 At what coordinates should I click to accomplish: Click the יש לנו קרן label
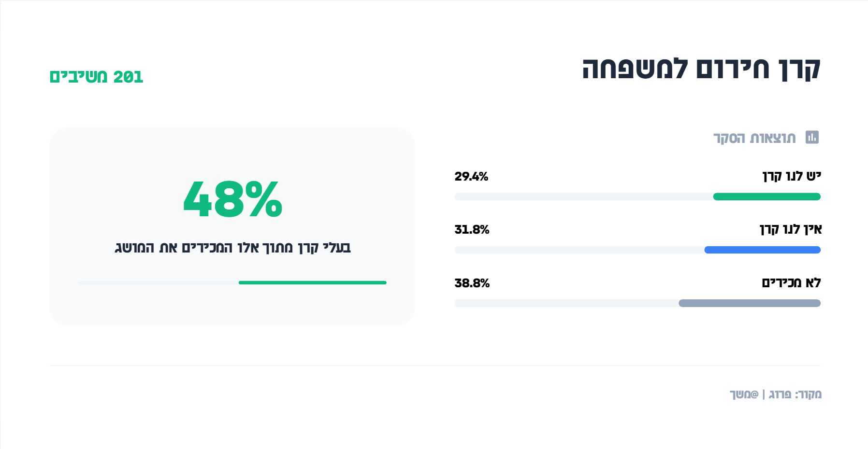pyautogui.click(x=792, y=176)
